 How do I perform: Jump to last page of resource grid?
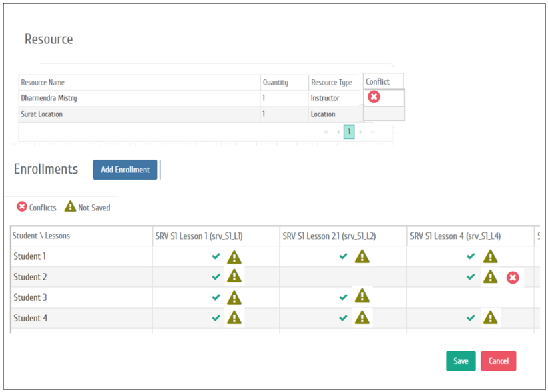tap(372, 132)
